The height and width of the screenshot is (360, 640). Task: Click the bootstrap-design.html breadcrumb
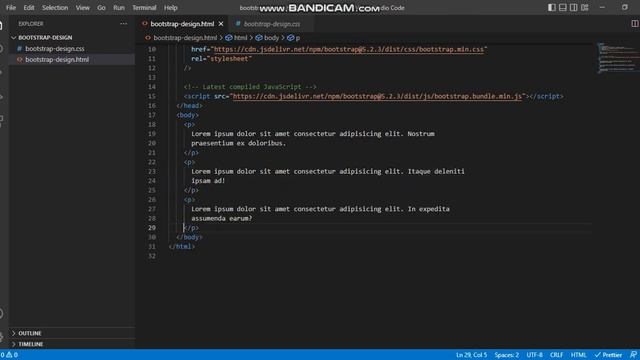[185, 38]
